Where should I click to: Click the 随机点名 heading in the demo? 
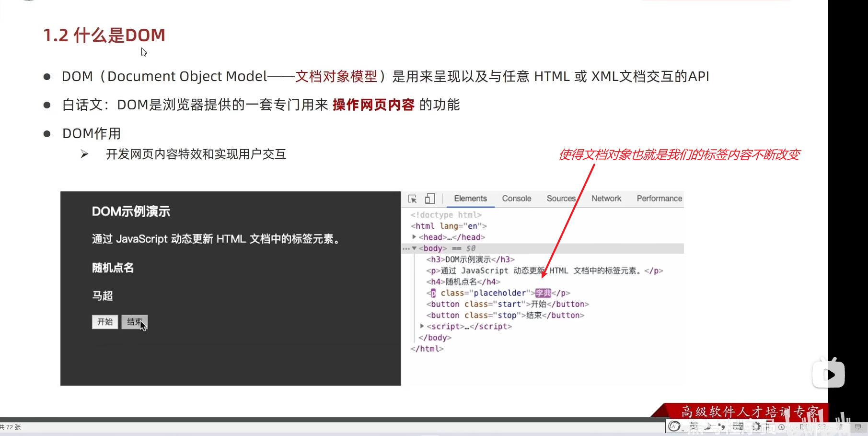[113, 268]
